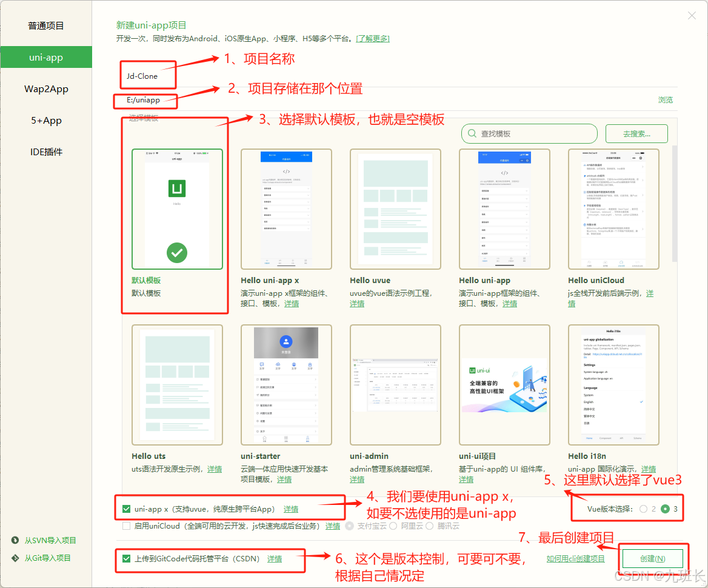Screen dimensions: 708x588
Task: Select the 默认模板 thumbnail
Action: click(177, 209)
